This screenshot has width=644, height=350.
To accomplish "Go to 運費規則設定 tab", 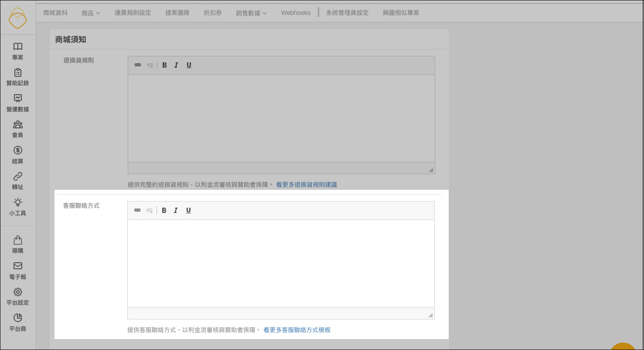I will click(x=133, y=13).
